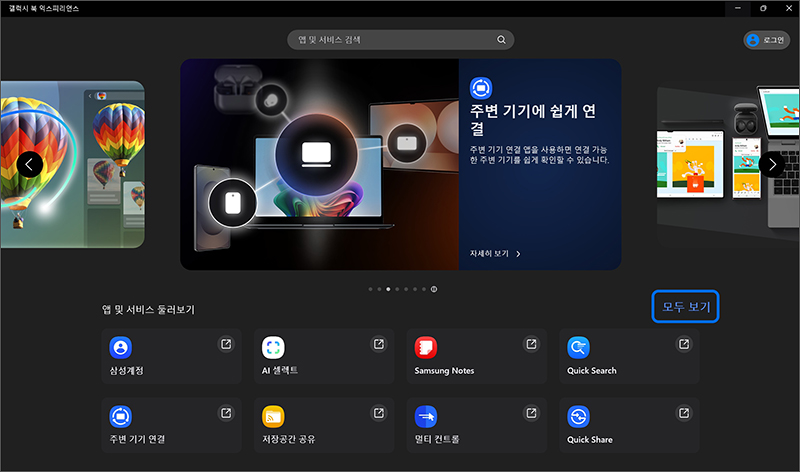800x472 pixels.
Task: Click the 주변 기기에 쉽게 연결 banner title
Action: coord(533,119)
